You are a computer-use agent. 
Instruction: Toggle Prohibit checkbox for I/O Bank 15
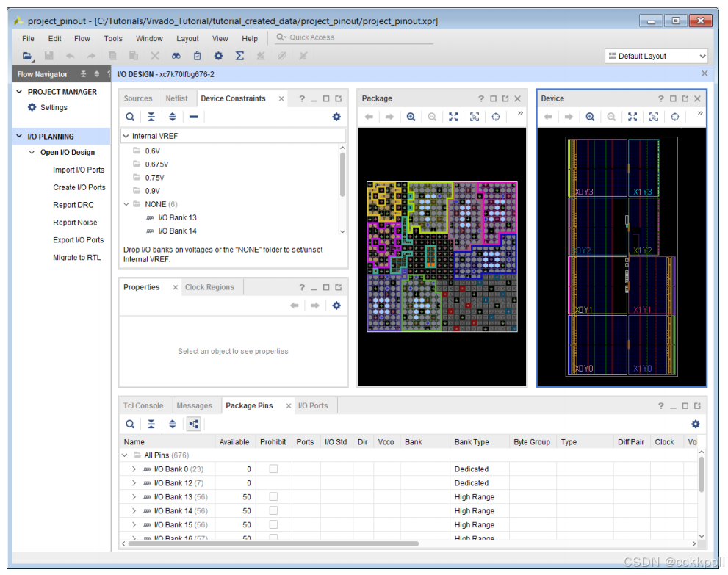pos(273,524)
